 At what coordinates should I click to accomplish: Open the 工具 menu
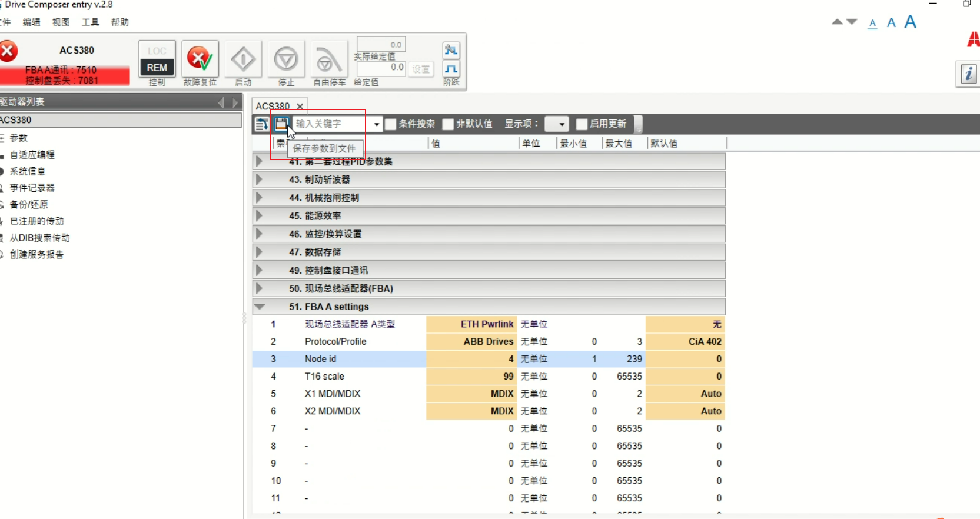(x=90, y=22)
